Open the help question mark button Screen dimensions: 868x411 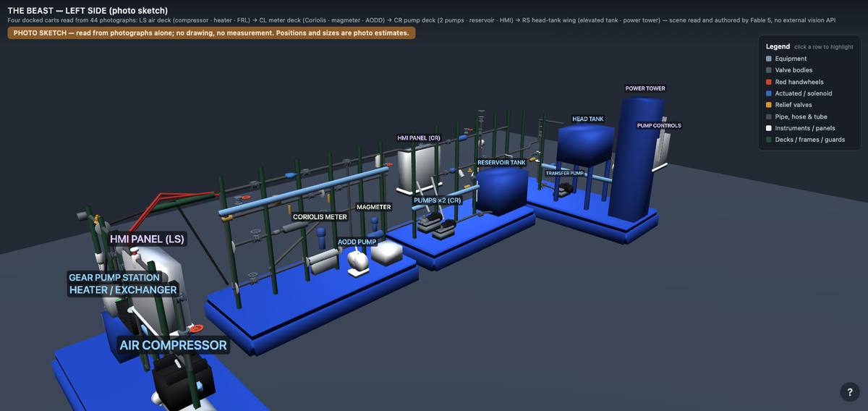click(x=850, y=391)
